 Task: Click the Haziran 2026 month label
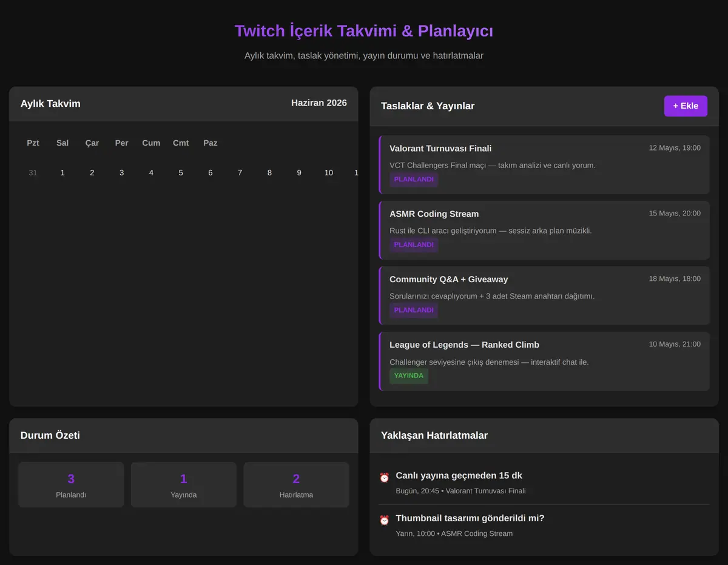319,103
